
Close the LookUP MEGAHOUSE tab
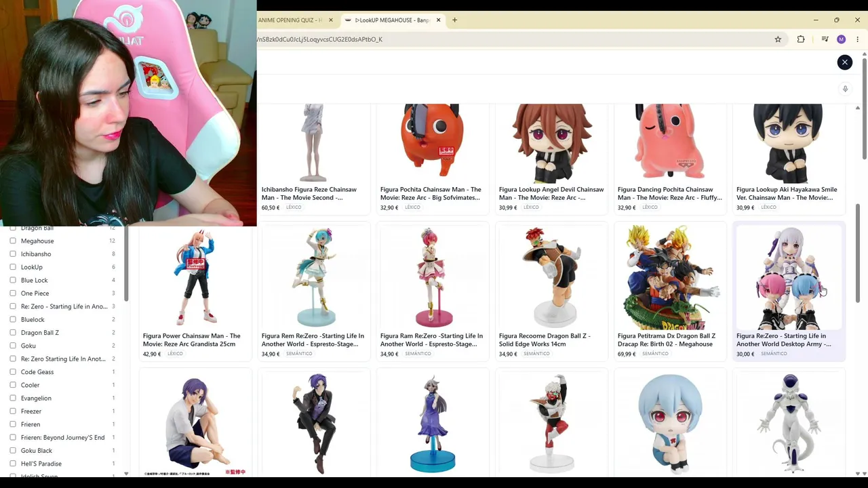pyautogui.click(x=438, y=20)
